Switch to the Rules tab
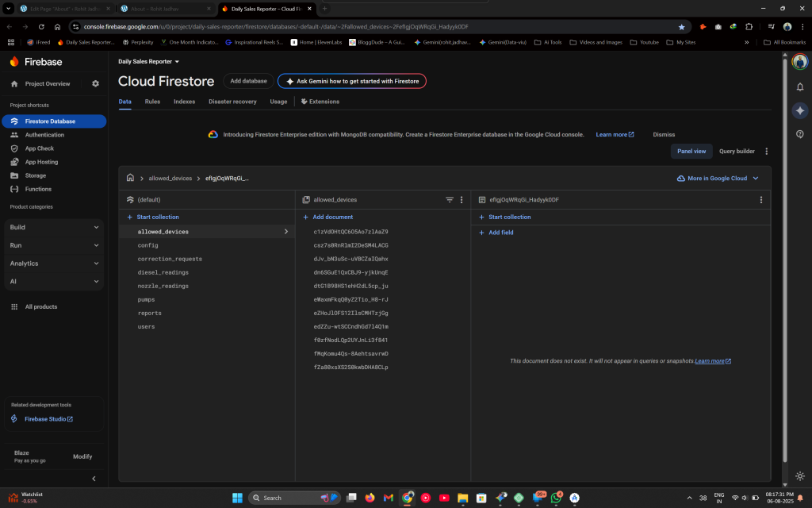The image size is (812, 508). pyautogui.click(x=152, y=102)
